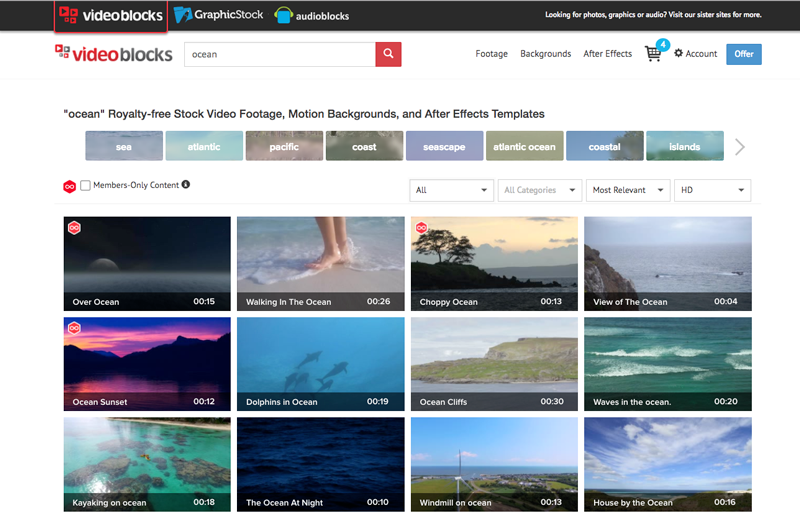This screenshot has height=517, width=800.
Task: Click members badge on Over Ocean thumbnail
Action: tap(74, 228)
